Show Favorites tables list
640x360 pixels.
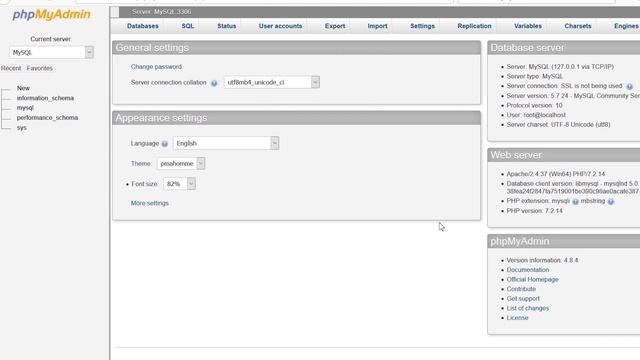[40, 68]
